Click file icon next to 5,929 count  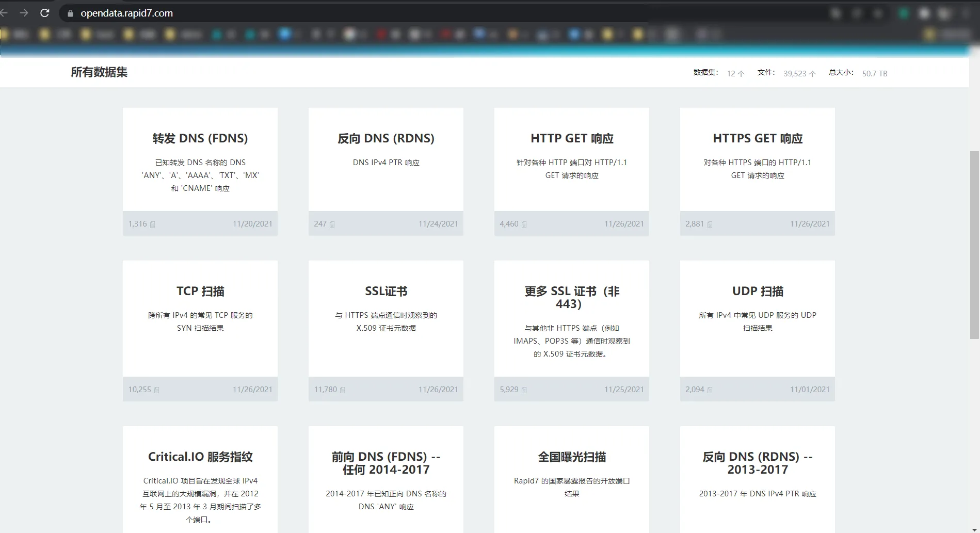[524, 390]
